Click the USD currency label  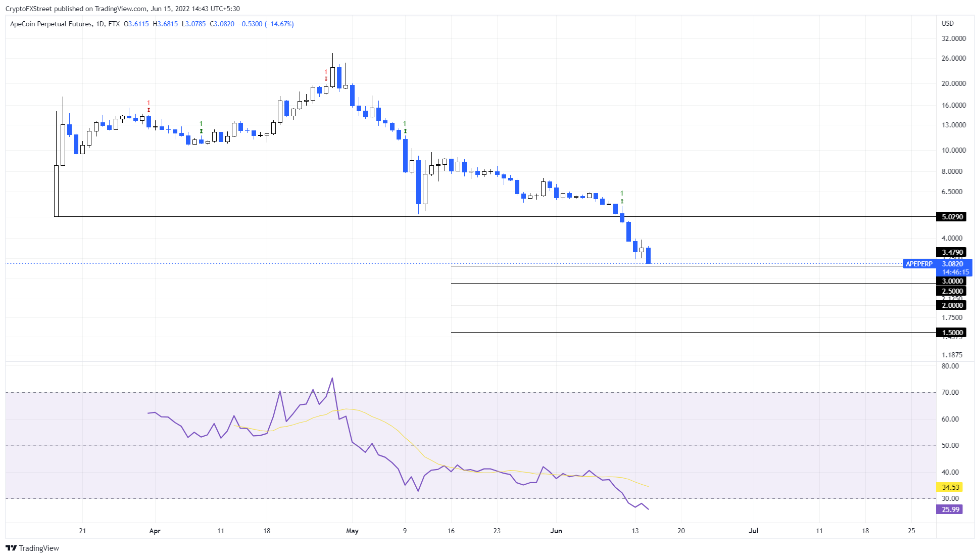point(948,23)
